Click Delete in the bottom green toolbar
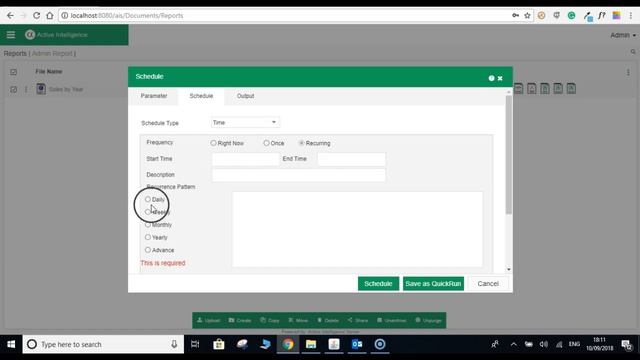This screenshot has height=360, width=640. pyautogui.click(x=328, y=320)
